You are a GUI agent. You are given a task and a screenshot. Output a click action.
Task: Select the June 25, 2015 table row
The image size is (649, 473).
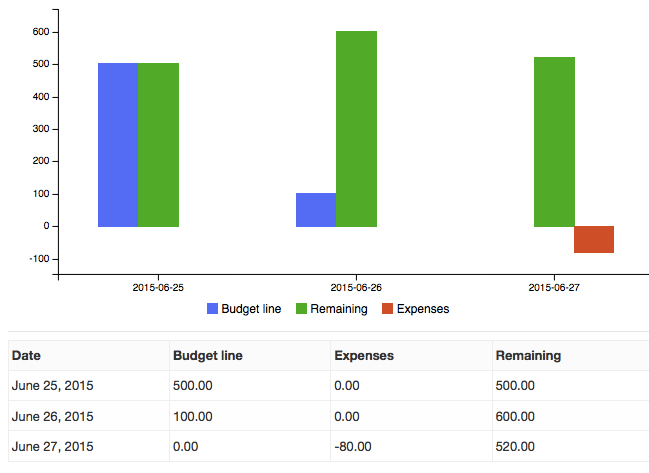coord(52,386)
